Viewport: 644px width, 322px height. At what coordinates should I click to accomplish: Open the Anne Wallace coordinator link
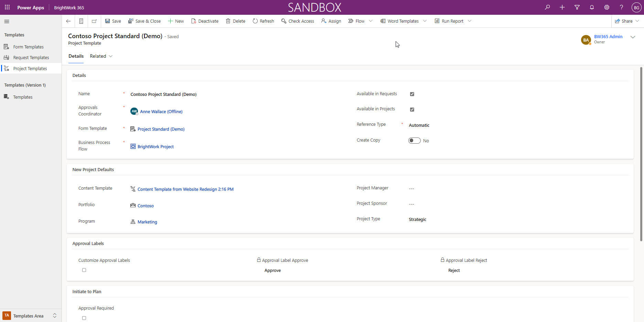pyautogui.click(x=161, y=112)
